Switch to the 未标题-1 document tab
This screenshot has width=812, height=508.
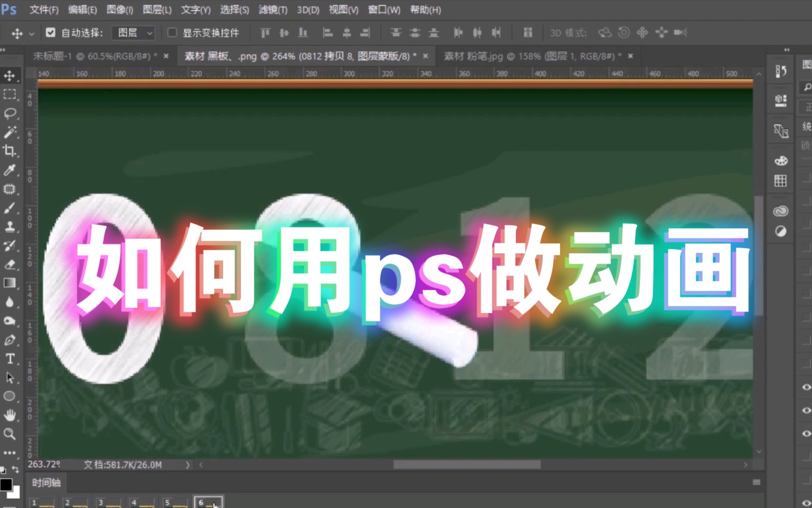[95, 56]
